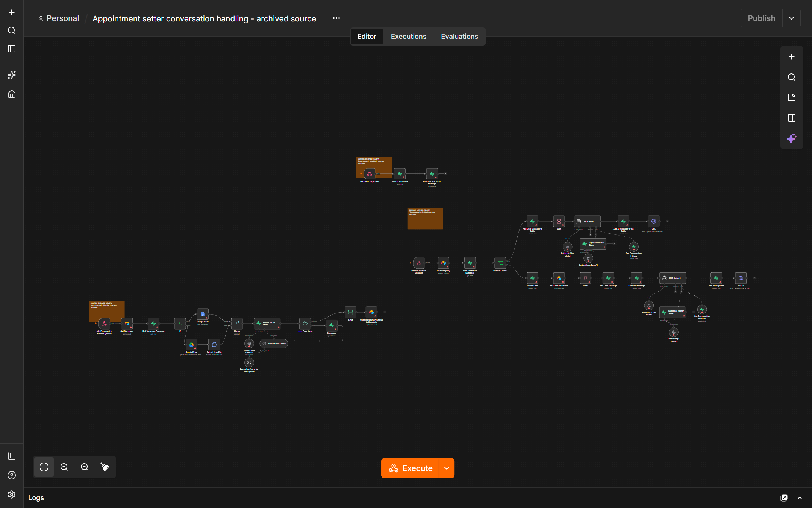Image resolution: width=812 pixels, height=508 pixels.
Task: Click the Recursive Character Text Splitter node
Action: pyautogui.click(x=249, y=362)
